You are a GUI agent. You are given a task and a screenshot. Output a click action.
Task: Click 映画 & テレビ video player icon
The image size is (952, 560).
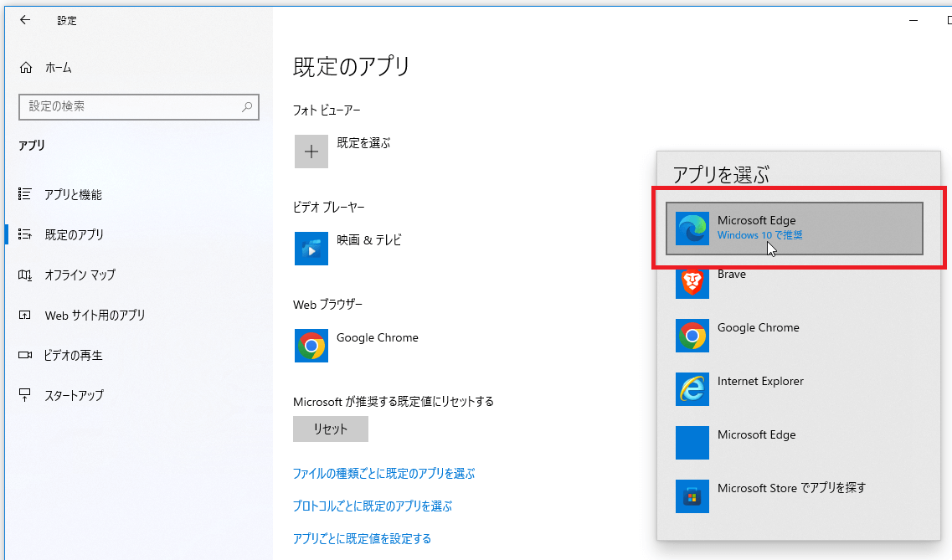click(311, 249)
